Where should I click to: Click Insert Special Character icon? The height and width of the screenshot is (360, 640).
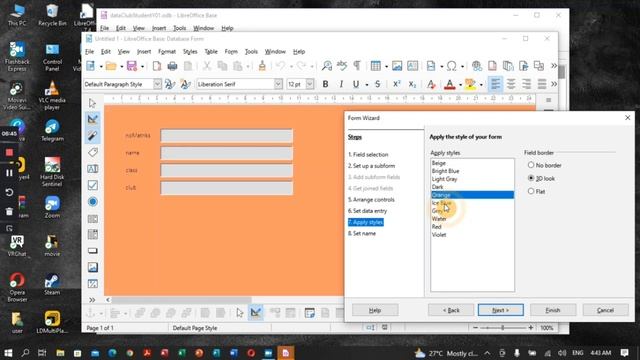point(451,66)
